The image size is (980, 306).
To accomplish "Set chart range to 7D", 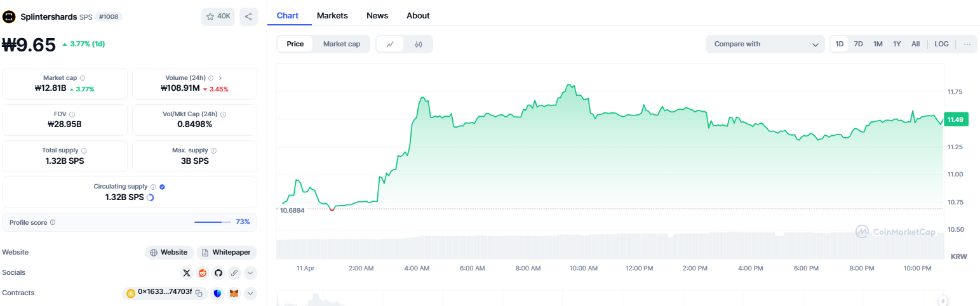I will (858, 44).
